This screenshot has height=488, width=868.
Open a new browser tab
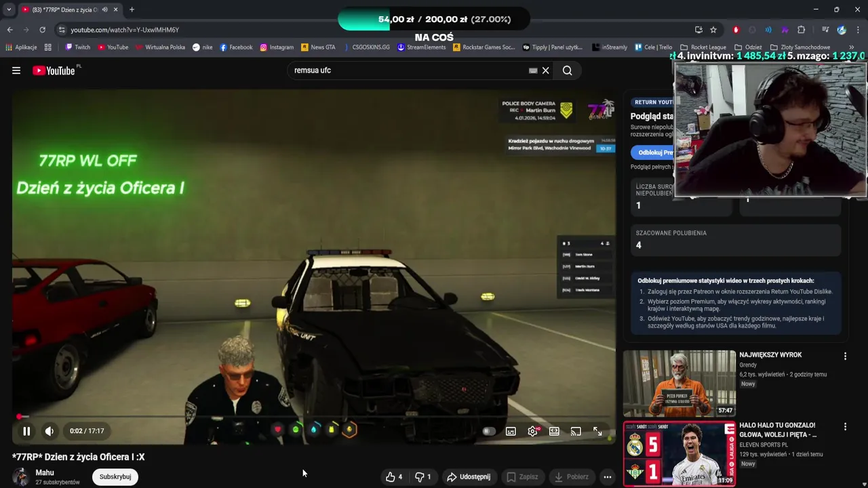[132, 9]
